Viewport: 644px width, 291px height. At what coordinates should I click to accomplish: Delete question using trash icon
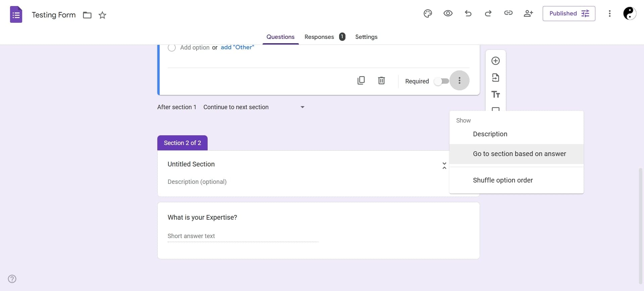[381, 81]
